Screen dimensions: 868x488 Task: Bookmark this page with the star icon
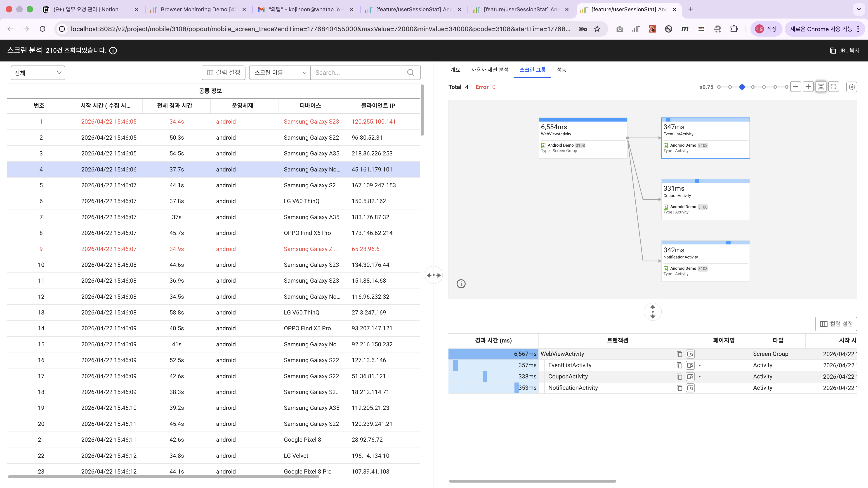click(597, 29)
